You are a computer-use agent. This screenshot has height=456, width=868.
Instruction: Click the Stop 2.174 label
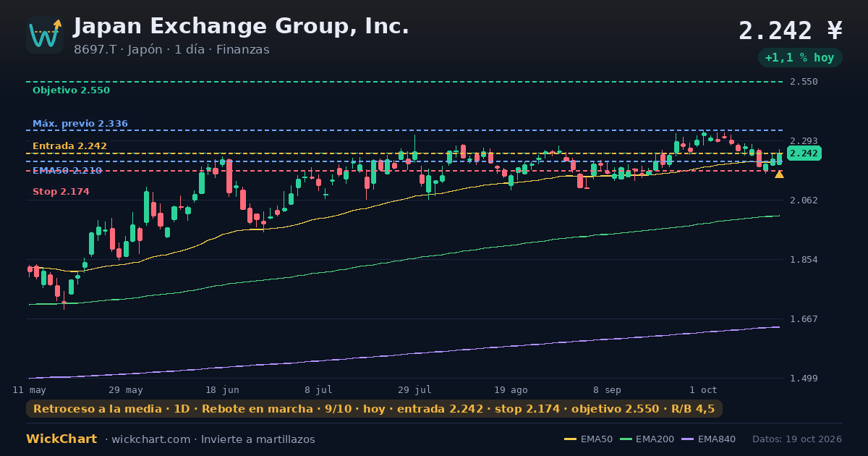coord(61,192)
